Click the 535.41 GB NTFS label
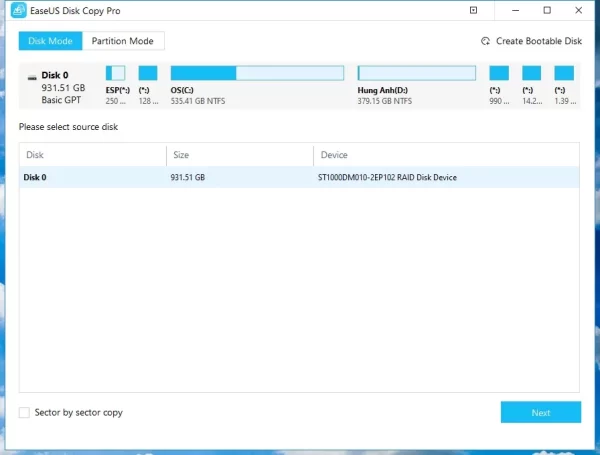The height and width of the screenshot is (455, 600). tap(198, 101)
